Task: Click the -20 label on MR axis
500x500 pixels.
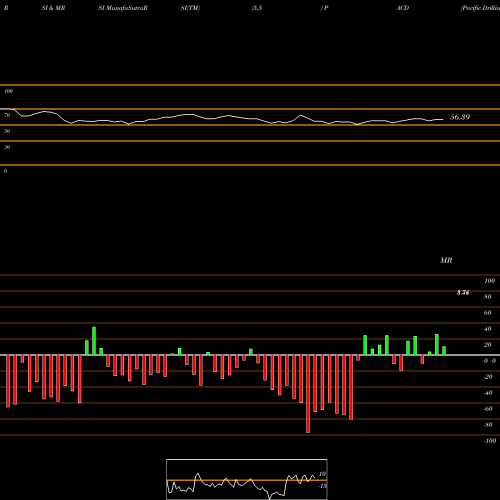Action: click(x=488, y=377)
